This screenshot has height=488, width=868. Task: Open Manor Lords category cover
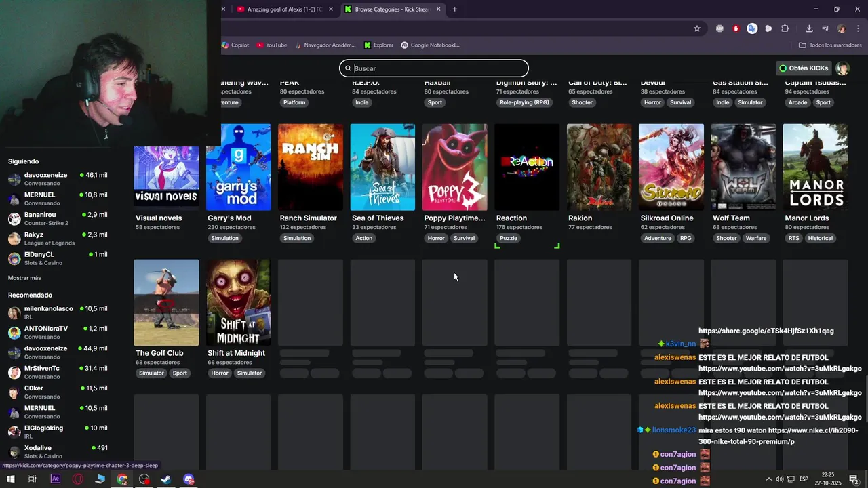(815, 167)
